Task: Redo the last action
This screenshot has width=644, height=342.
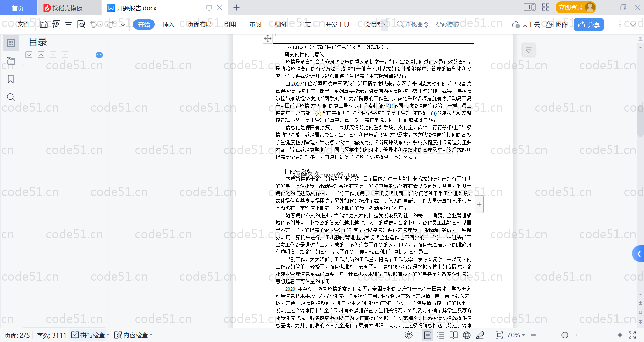Action: pyautogui.click(x=111, y=24)
